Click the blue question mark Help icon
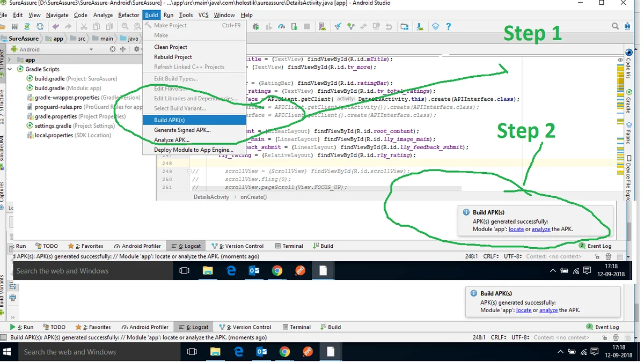644x362 pixels. [449, 26]
